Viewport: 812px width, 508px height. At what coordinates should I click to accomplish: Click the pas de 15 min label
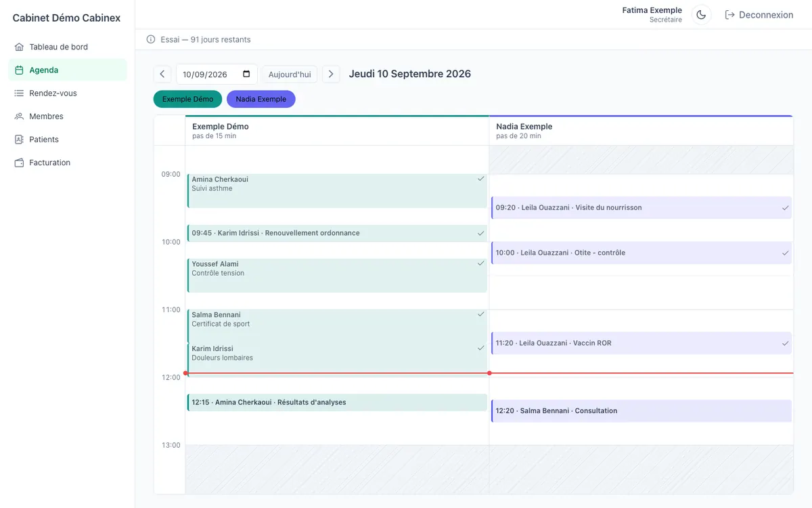(x=215, y=136)
